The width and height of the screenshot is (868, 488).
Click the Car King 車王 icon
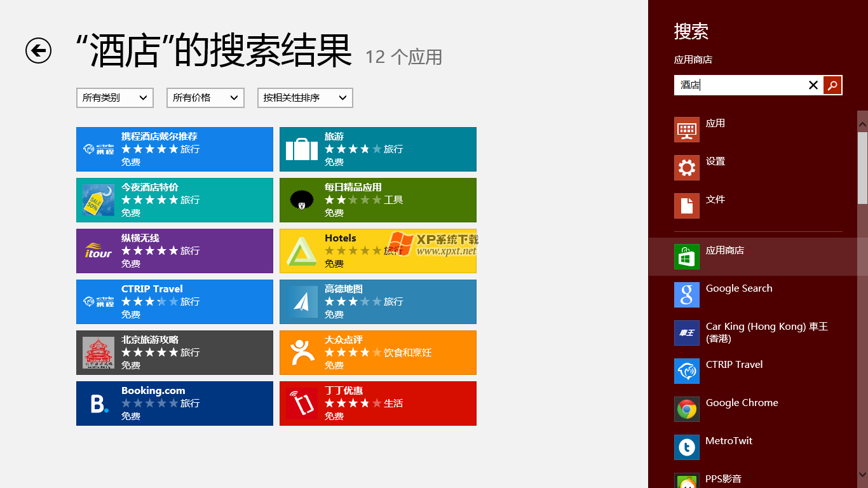click(687, 333)
